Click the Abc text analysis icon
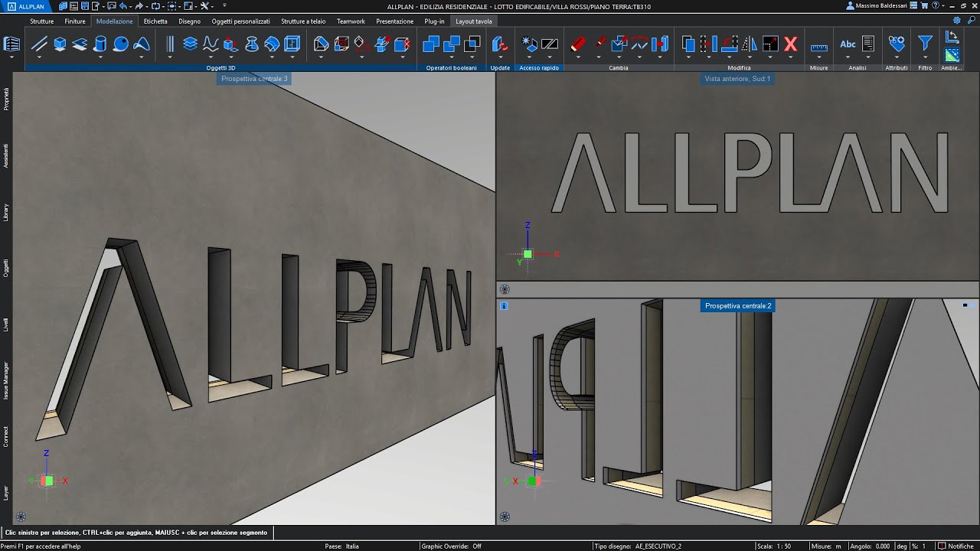Viewport: 980px width, 551px height. coord(848,44)
